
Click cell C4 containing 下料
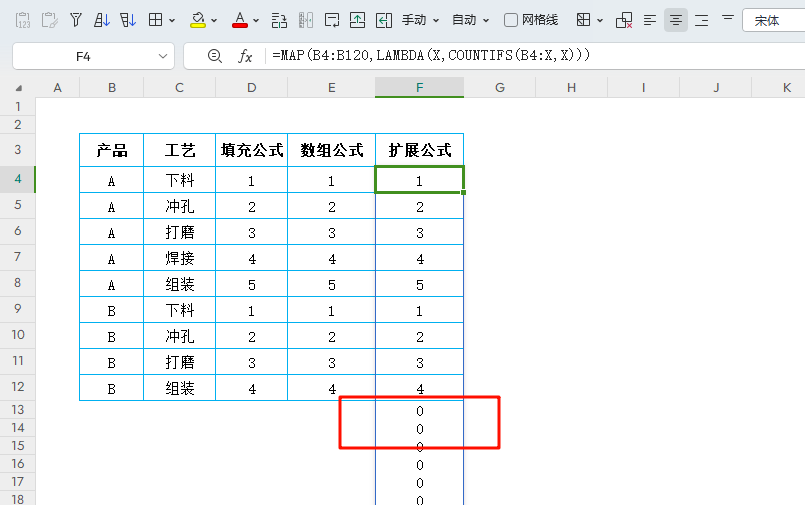[179, 180]
